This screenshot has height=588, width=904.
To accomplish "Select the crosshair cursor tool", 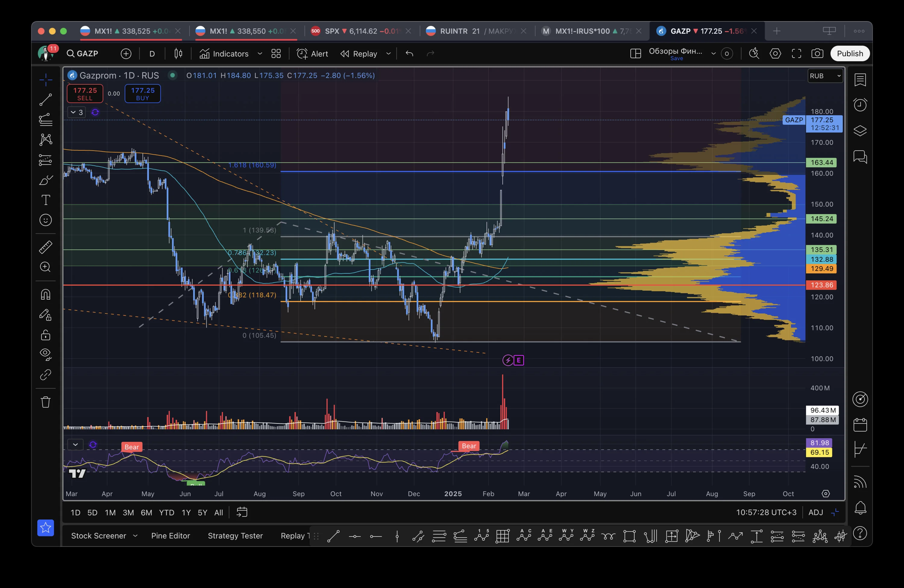I will (46, 80).
